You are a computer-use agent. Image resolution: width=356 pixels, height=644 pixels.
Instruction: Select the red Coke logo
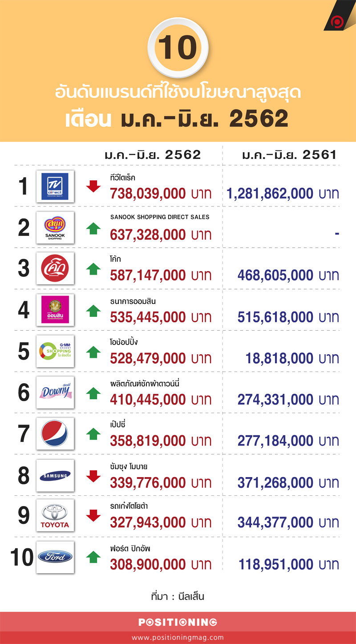coord(55,268)
